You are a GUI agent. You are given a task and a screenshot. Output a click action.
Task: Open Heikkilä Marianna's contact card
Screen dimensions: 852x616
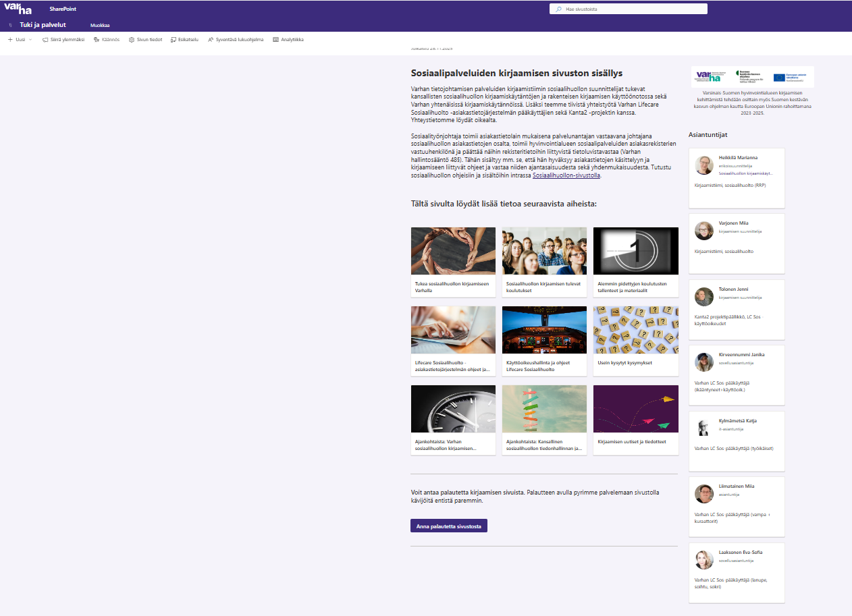pos(736,178)
